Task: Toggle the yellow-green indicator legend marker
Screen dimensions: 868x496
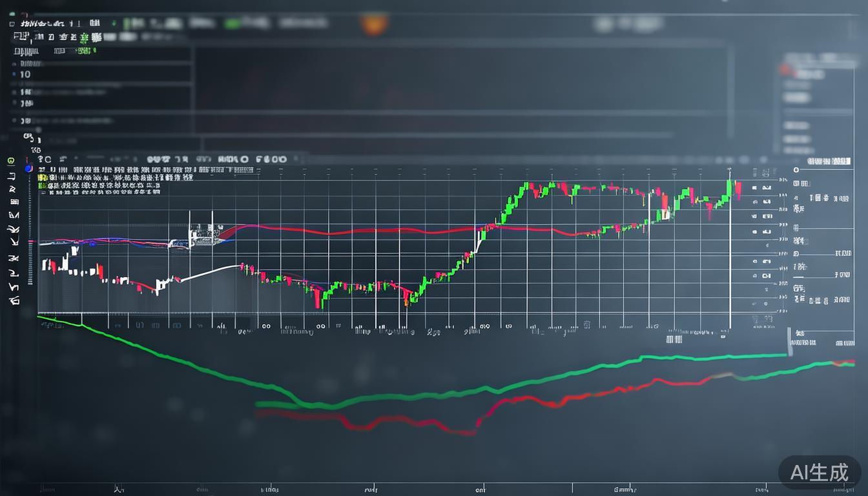Action: [x=42, y=177]
